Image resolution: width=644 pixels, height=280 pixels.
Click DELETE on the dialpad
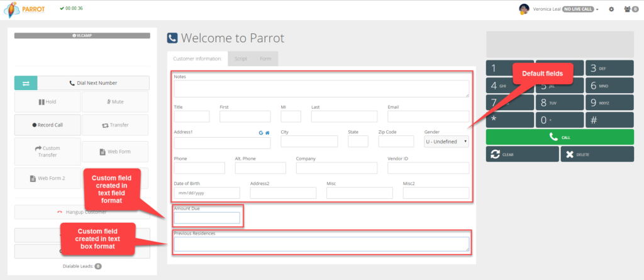(x=597, y=155)
